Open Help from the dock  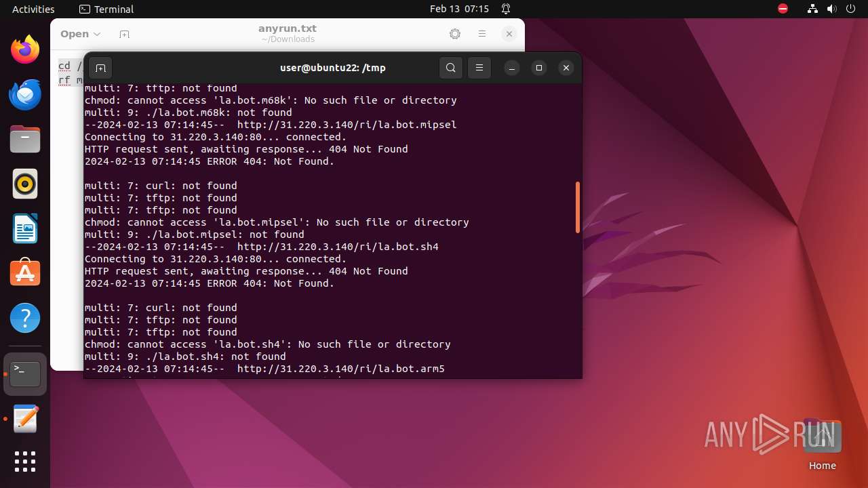[x=25, y=319]
